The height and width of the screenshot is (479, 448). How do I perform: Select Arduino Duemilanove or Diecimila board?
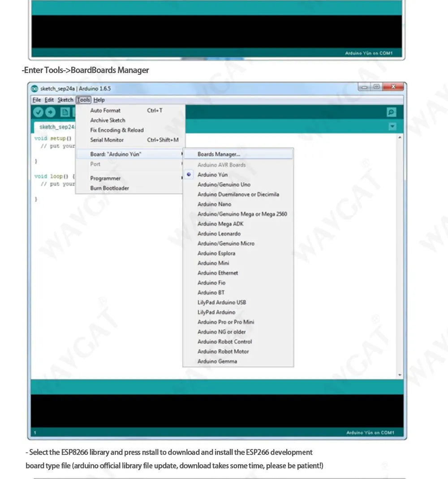238,194
